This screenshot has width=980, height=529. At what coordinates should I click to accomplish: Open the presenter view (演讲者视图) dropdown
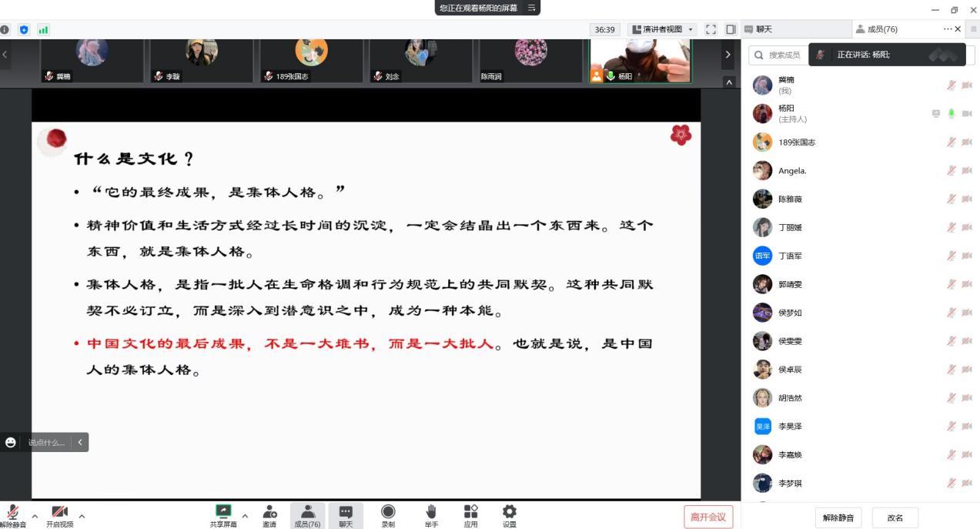coord(663,29)
